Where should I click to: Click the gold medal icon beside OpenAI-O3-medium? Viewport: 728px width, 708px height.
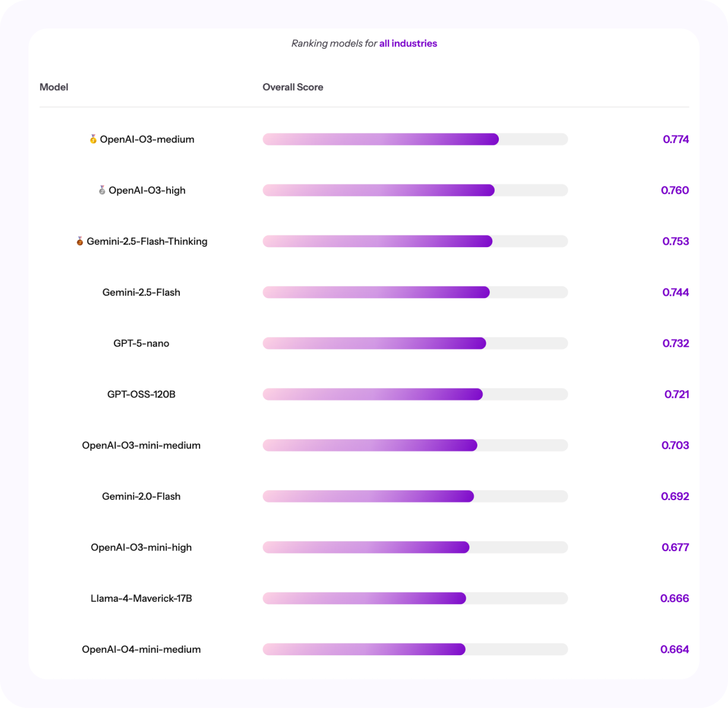coord(93,139)
